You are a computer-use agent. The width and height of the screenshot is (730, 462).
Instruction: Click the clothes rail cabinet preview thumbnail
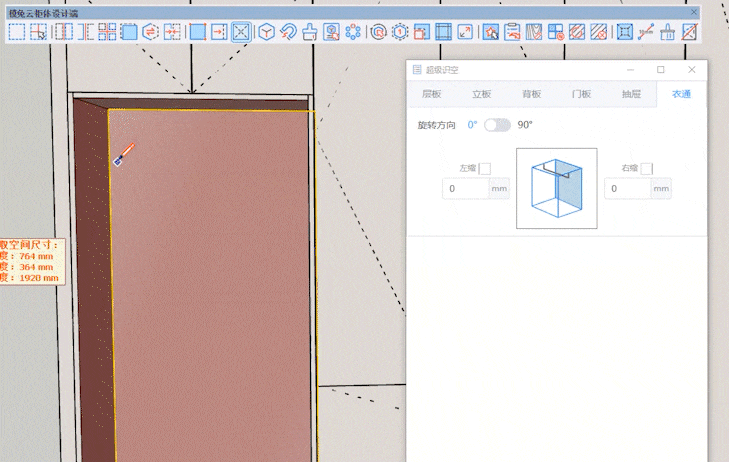(556, 188)
